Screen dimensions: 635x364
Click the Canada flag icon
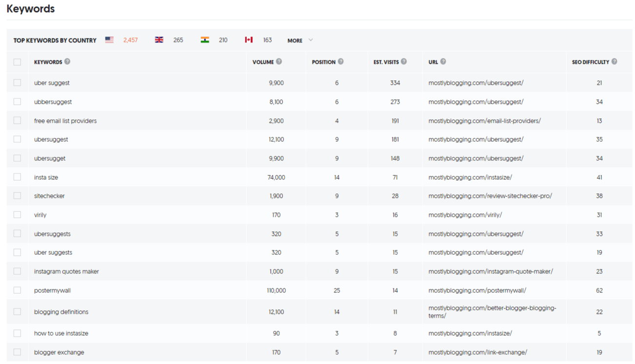point(249,40)
